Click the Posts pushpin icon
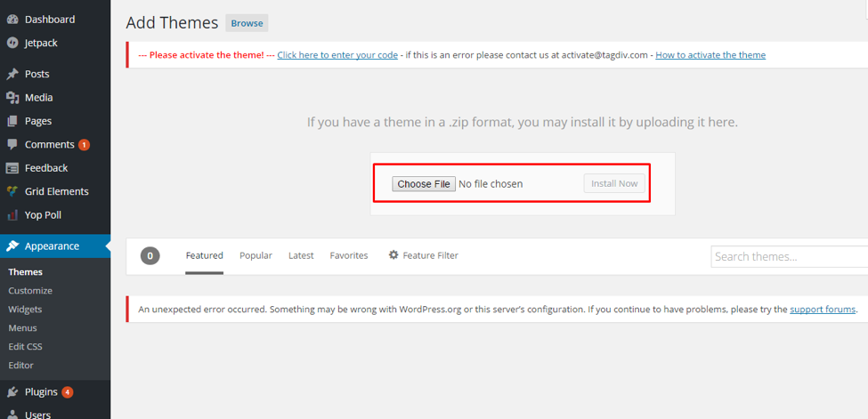Image resolution: width=868 pixels, height=419 pixels. pos(12,74)
